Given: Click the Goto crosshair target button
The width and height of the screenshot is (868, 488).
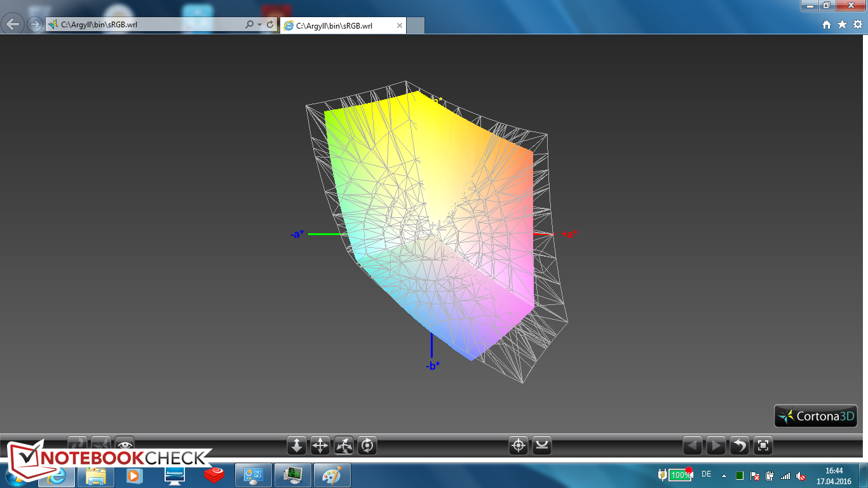Looking at the screenshot, I should click(x=519, y=446).
